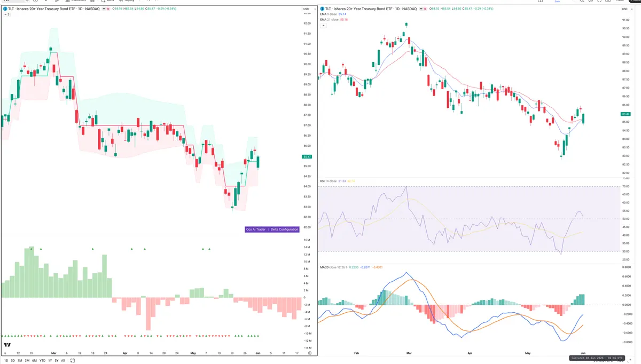The height and width of the screenshot is (364, 641).
Task: Set time range to 1M
Action: [x=20, y=360]
